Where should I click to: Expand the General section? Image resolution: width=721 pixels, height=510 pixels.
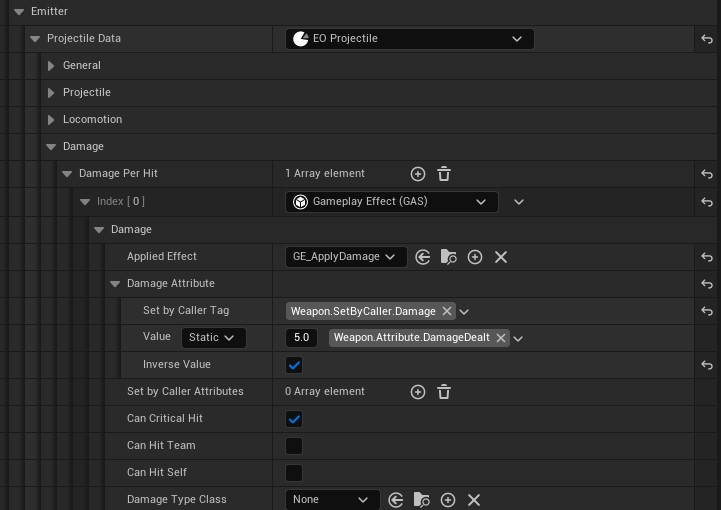click(x=52, y=66)
